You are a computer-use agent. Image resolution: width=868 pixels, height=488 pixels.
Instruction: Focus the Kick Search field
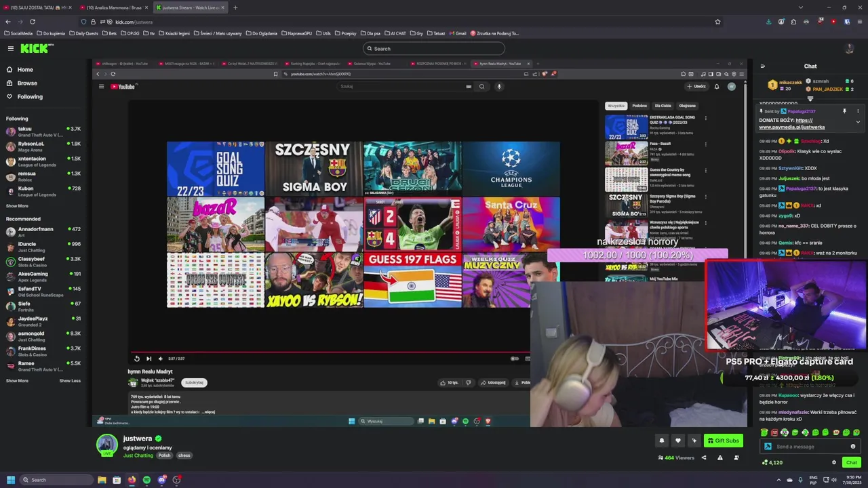(x=434, y=49)
